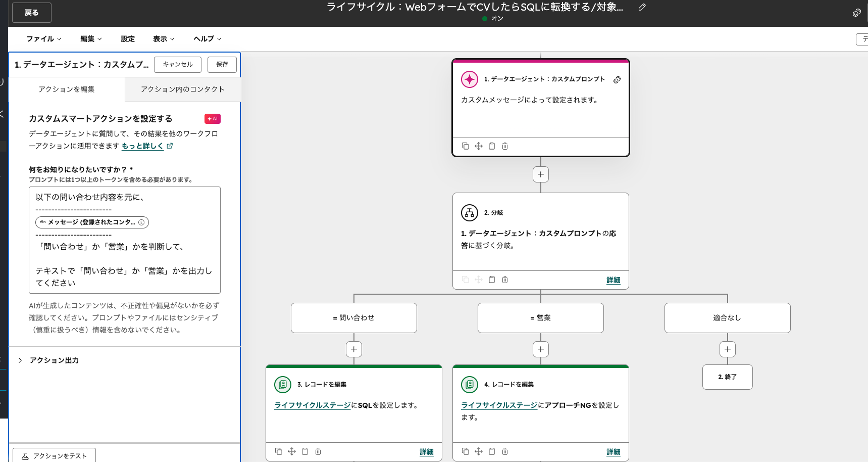The height and width of the screenshot is (462, 868).
Task: Add action under 営業 branch
Action: pyautogui.click(x=541, y=349)
